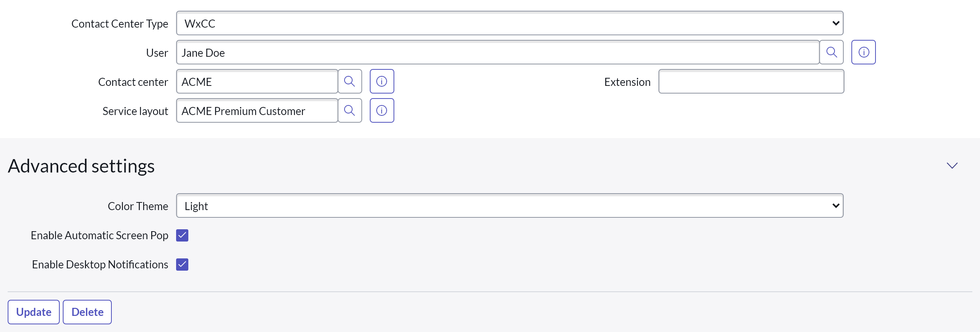Open the Color Theme dropdown

[510, 206]
